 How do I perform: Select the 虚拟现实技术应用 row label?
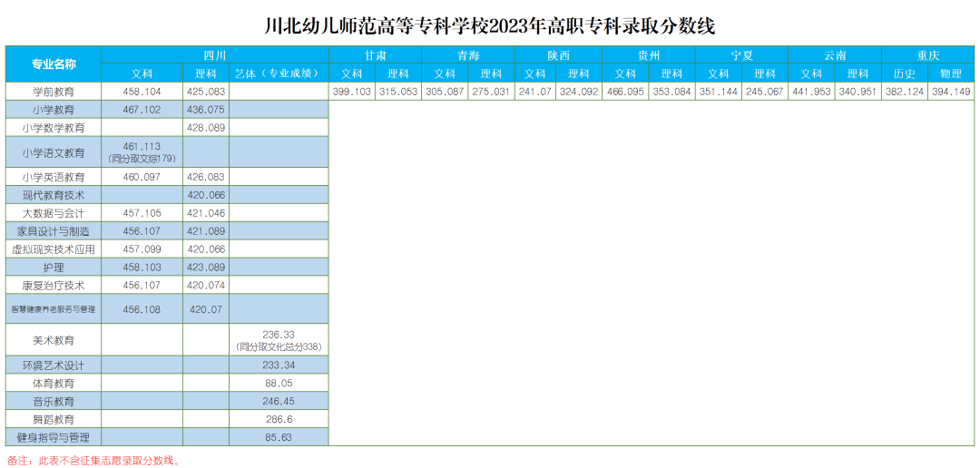[x=54, y=249]
